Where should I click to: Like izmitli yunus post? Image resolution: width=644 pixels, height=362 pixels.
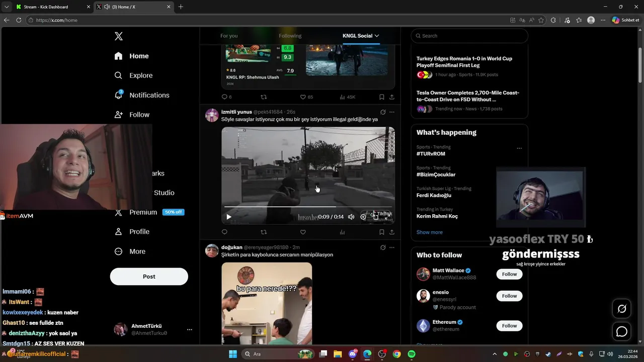(x=303, y=232)
